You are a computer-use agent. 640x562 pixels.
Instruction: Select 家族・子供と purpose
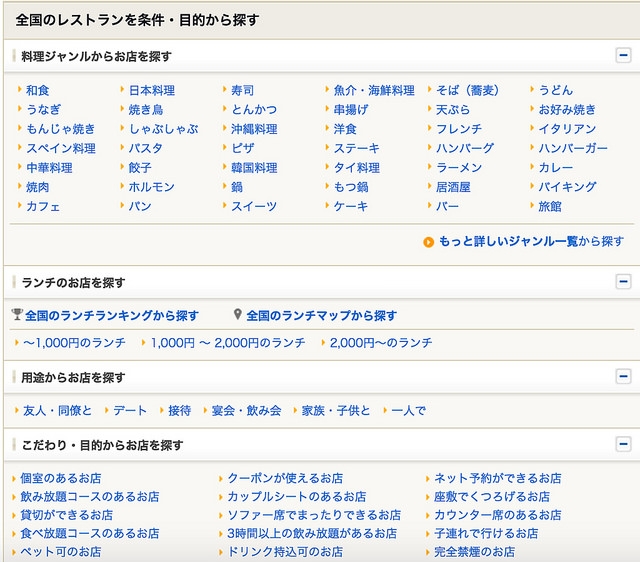click(336, 411)
